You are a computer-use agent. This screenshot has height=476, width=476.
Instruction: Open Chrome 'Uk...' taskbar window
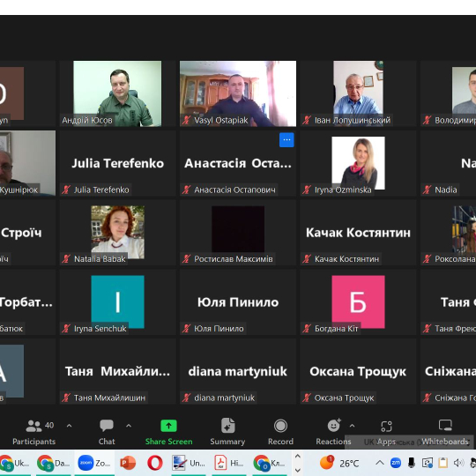[14, 464]
